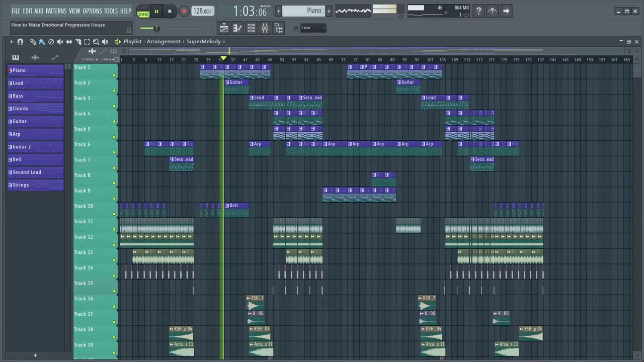Mute Track 1 via its green dot
The height and width of the screenshot is (362, 644).
[114, 75]
